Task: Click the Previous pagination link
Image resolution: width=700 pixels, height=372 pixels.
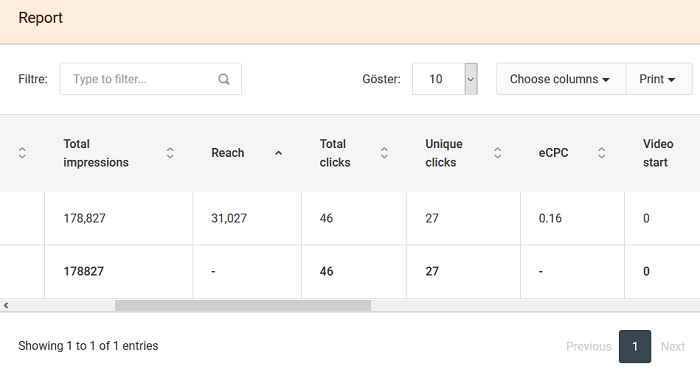Action: pyautogui.click(x=588, y=346)
